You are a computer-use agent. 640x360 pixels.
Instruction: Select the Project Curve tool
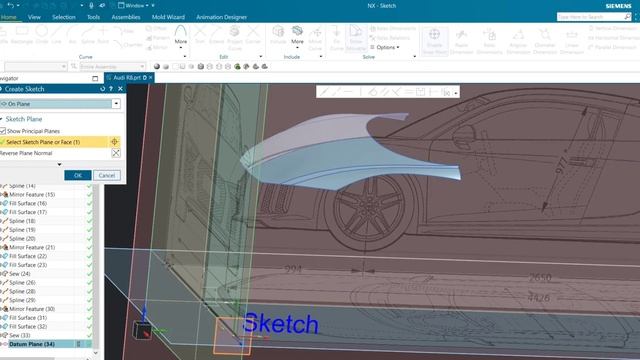point(235,38)
